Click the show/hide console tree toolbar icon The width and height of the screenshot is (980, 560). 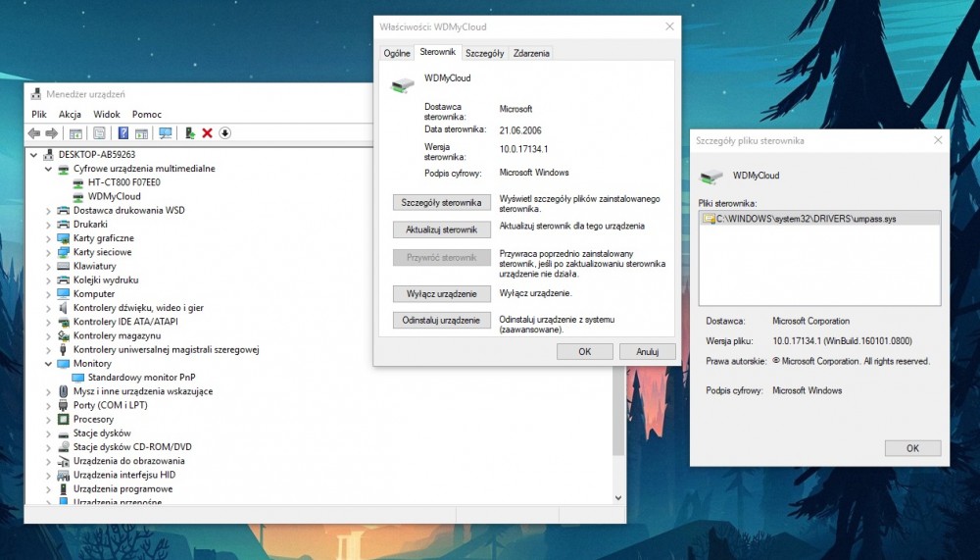click(x=75, y=133)
